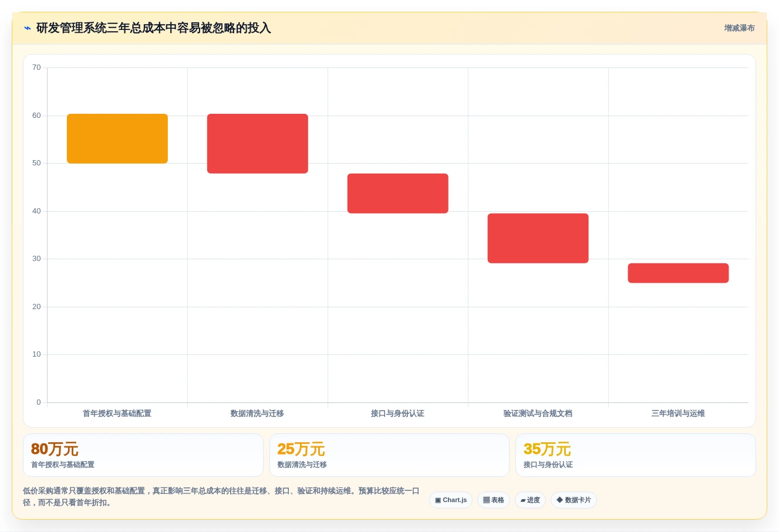Click the x-axis label 接口与身份认证

pos(398,414)
